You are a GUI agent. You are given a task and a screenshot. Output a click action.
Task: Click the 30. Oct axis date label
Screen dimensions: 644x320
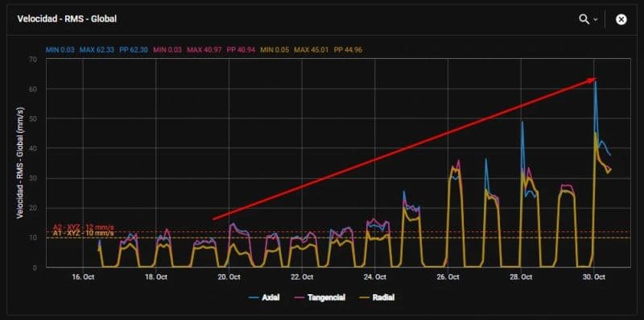(x=594, y=277)
